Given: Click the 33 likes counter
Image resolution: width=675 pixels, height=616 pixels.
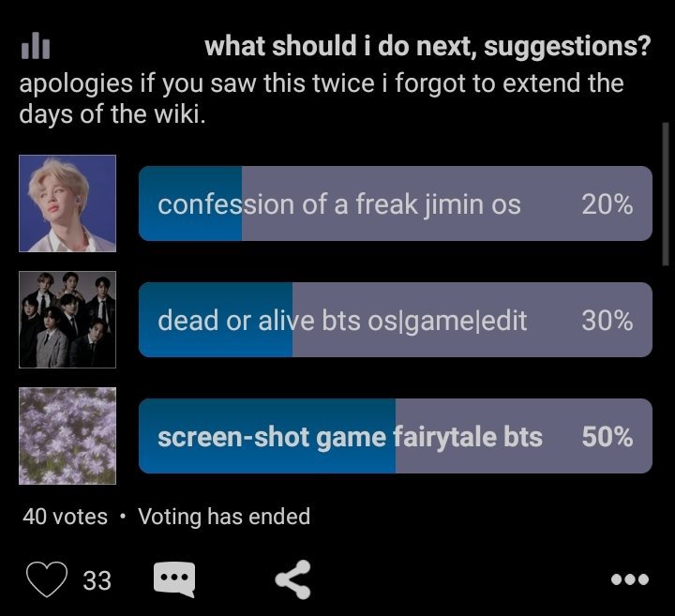Looking at the screenshot, I should pos(97,580).
